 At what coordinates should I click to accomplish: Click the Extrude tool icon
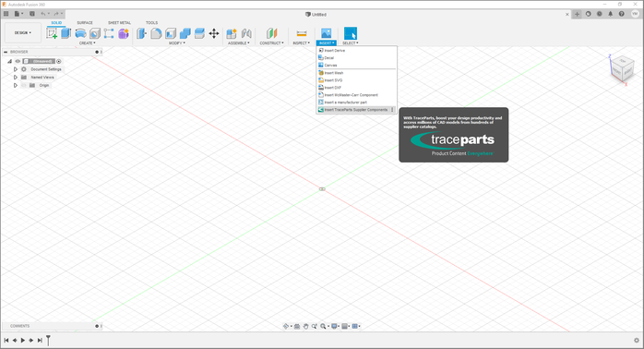point(66,33)
